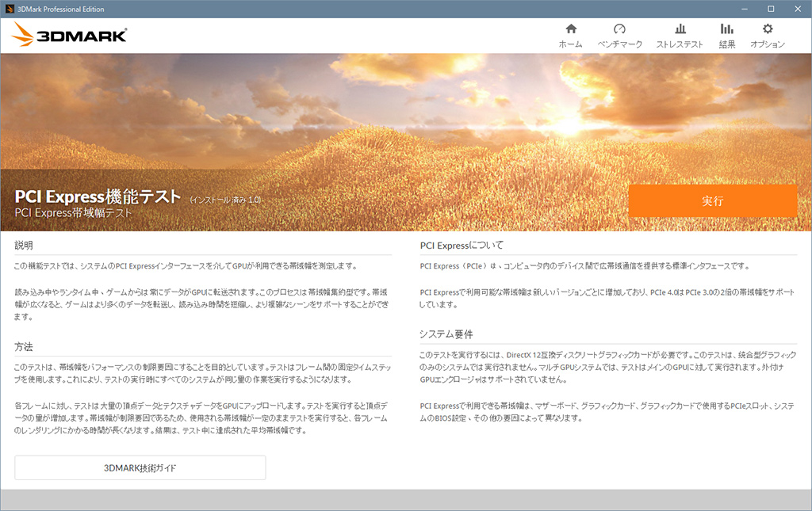Image resolution: width=812 pixels, height=511 pixels.
Task: Select the ホーム text label
Action: (x=570, y=44)
